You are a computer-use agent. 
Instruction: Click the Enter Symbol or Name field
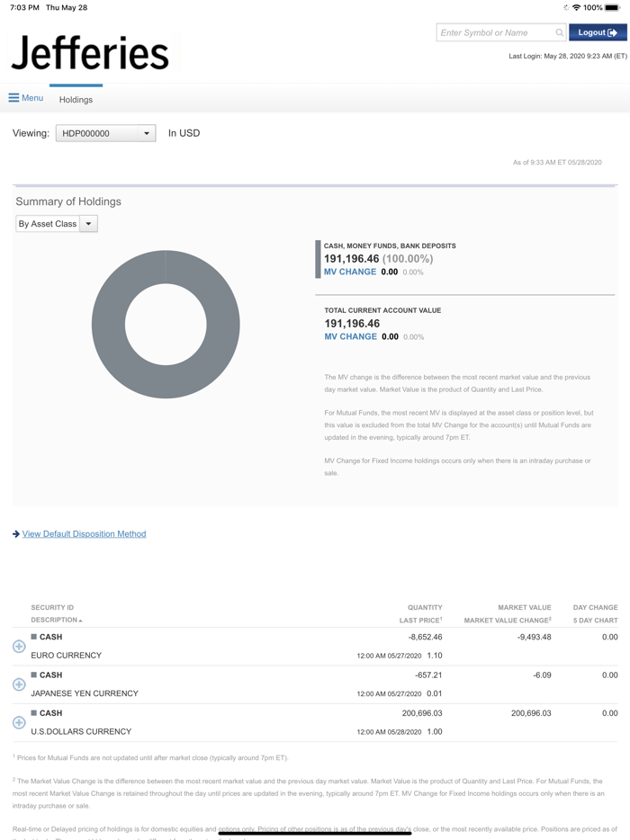tap(495, 31)
